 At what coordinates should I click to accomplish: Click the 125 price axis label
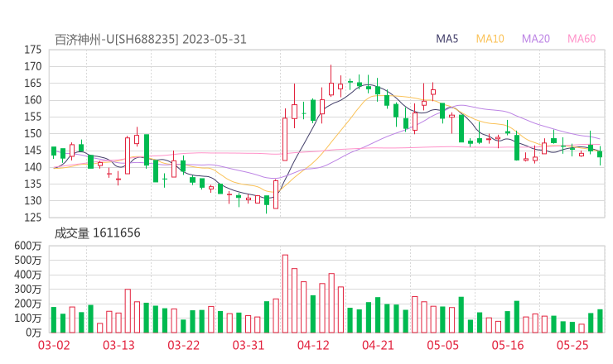click(33, 218)
